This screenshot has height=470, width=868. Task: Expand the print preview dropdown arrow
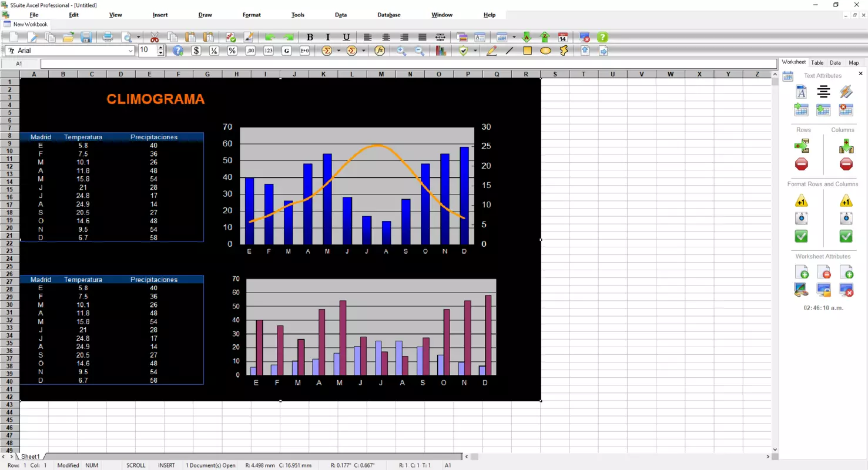pyautogui.click(x=139, y=37)
